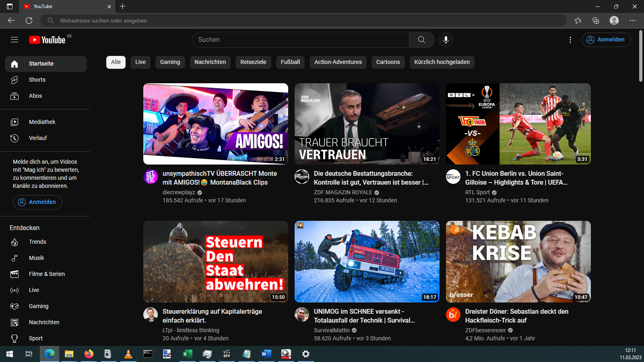Open SurvivalMattin channel name link
The width and height of the screenshot is (644, 362).
point(332,330)
